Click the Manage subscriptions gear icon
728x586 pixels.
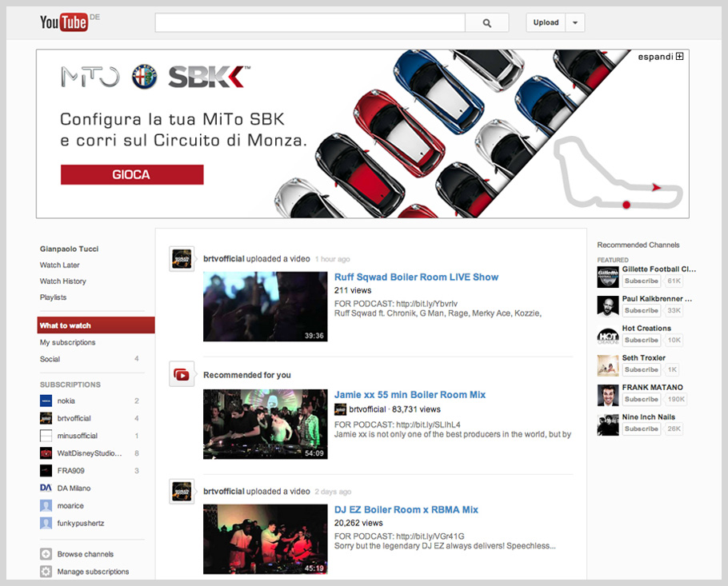pos(46,572)
